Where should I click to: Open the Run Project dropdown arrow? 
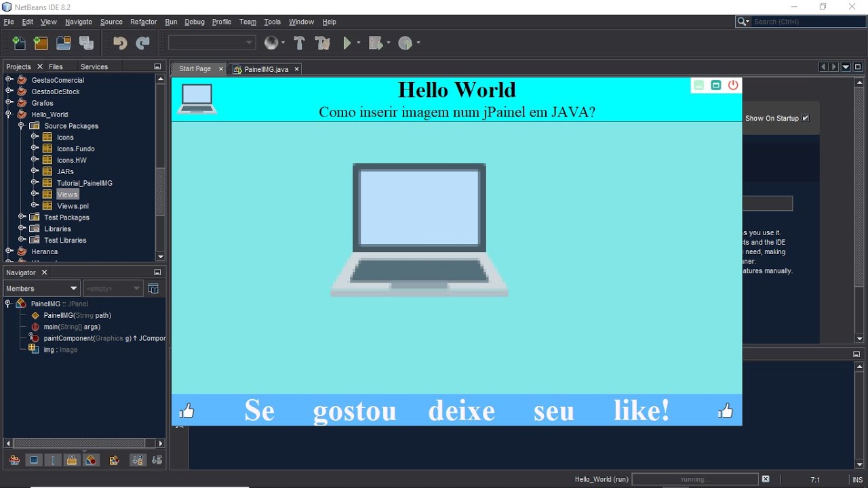359,43
